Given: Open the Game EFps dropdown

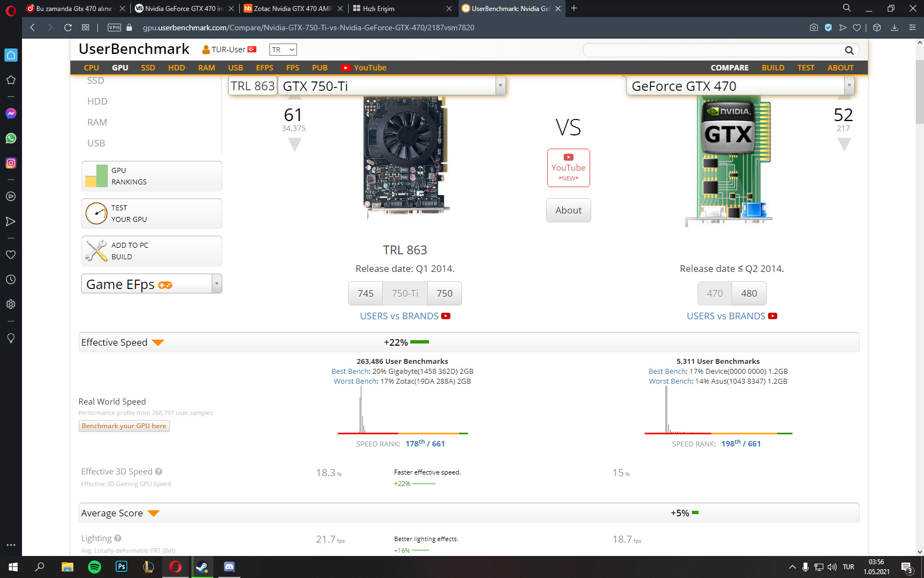Looking at the screenshot, I should pos(152,284).
